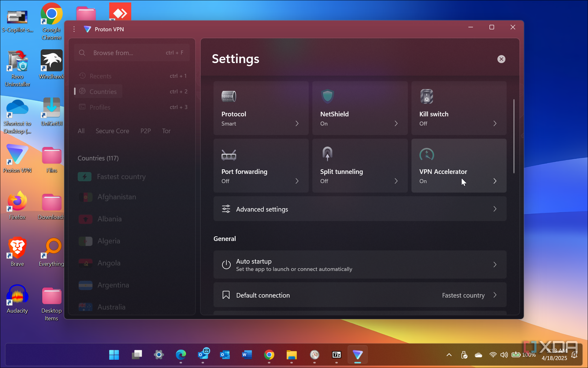This screenshot has width=588, height=368.
Task: Switch to the Secure Core filter tab
Action: 112,131
